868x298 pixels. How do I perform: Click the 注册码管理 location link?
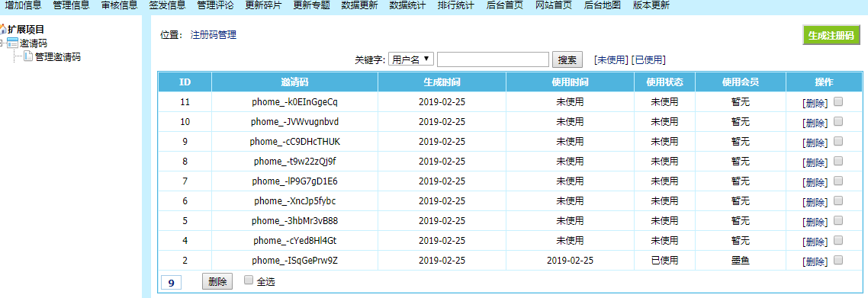(x=213, y=35)
